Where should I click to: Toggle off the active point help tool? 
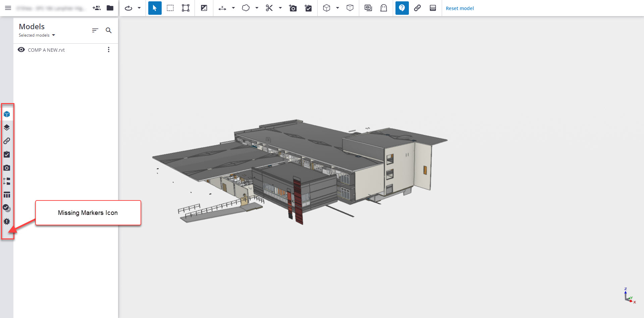402,8
